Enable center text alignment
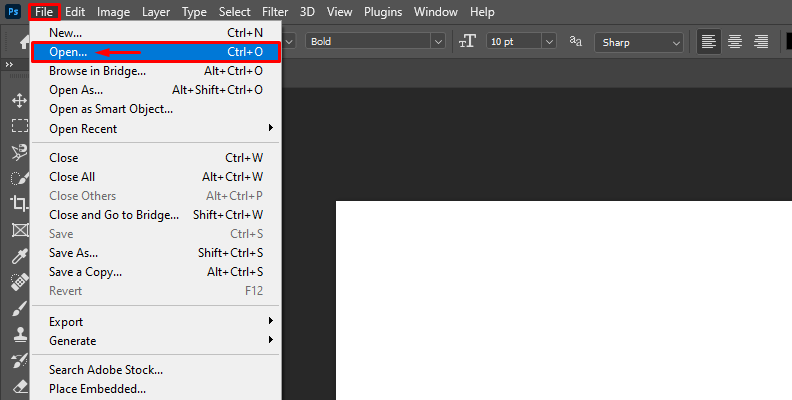The width and height of the screenshot is (792, 400). click(x=735, y=41)
